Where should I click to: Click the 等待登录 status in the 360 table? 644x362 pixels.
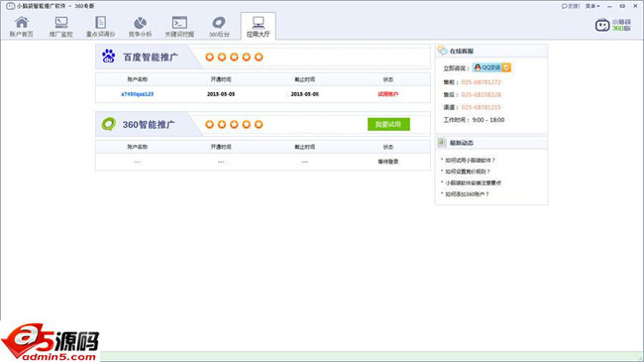pos(388,162)
